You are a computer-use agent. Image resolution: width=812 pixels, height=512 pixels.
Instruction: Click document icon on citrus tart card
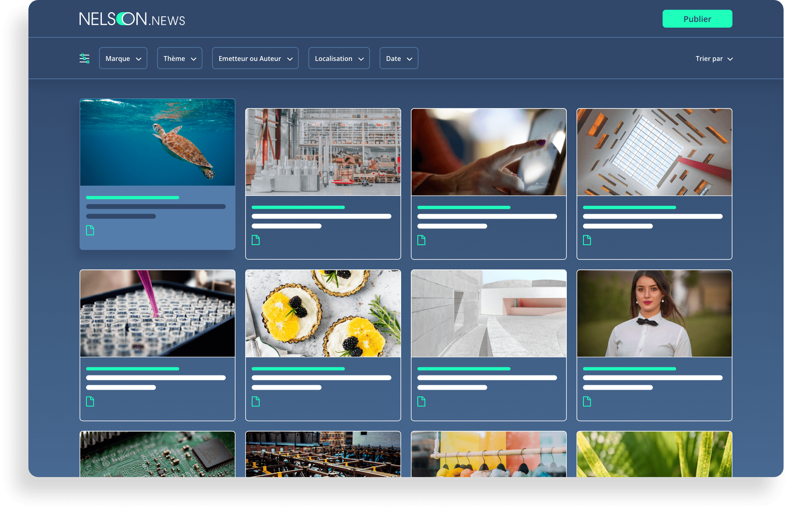tap(256, 401)
